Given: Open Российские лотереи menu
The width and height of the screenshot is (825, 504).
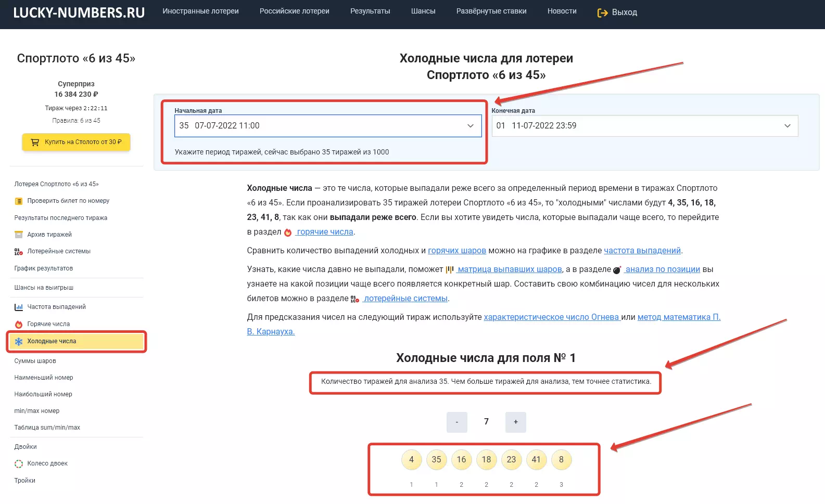Looking at the screenshot, I should point(295,11).
